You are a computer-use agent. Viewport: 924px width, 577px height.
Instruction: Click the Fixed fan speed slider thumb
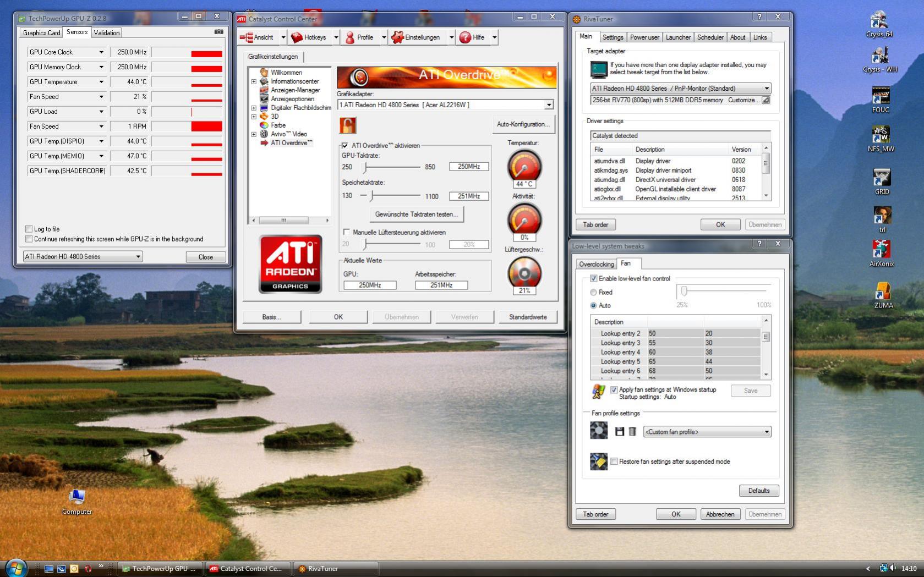pyautogui.click(x=684, y=290)
